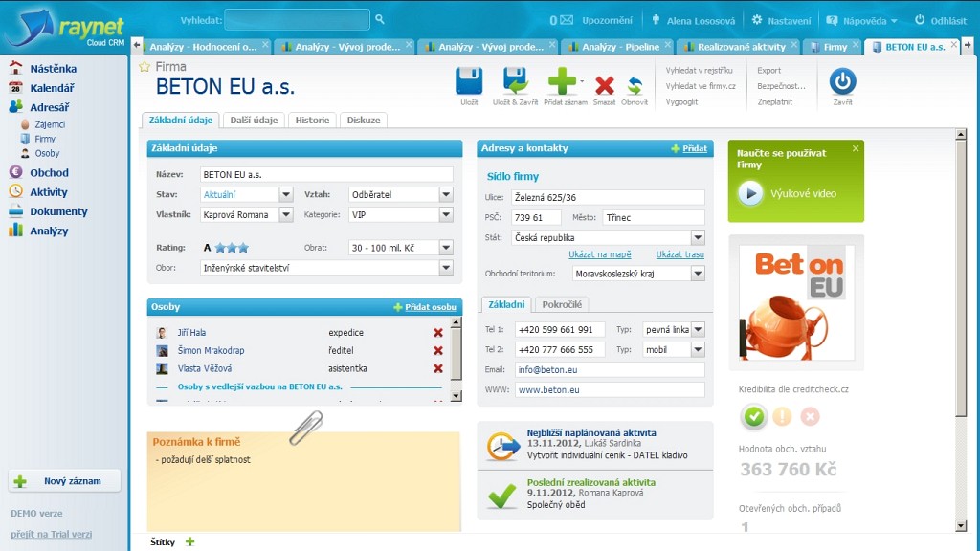This screenshot has height=551, width=980.
Task: Click the Uložit save icon
Action: (x=469, y=82)
